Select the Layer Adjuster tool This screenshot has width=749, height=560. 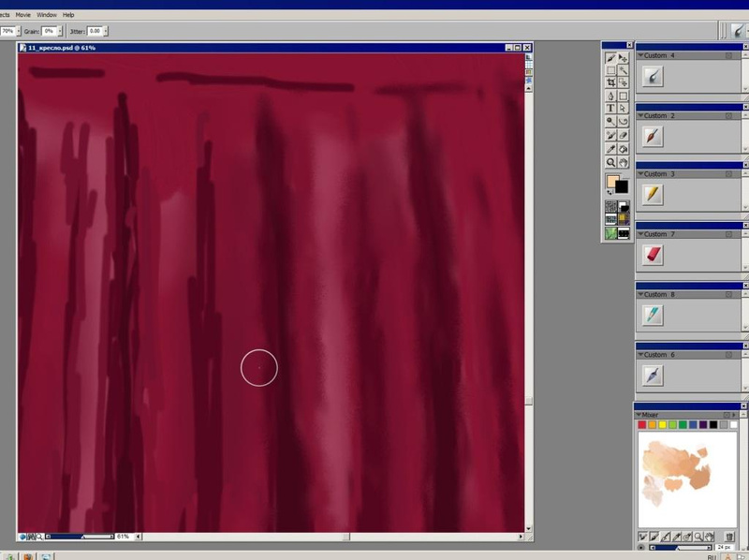(623, 58)
